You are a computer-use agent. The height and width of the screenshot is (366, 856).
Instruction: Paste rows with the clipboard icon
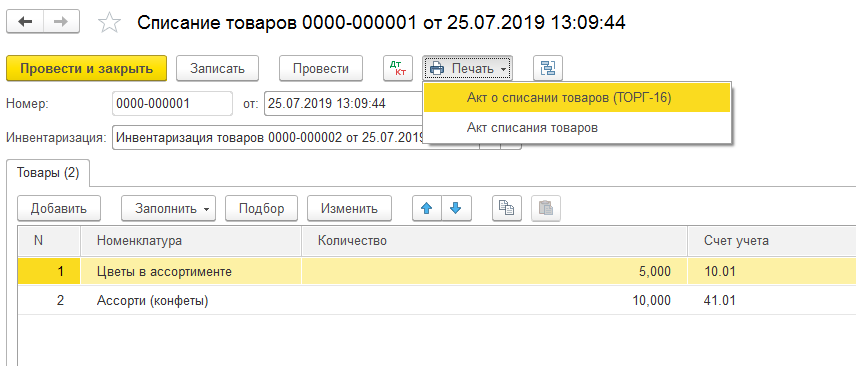(x=546, y=208)
